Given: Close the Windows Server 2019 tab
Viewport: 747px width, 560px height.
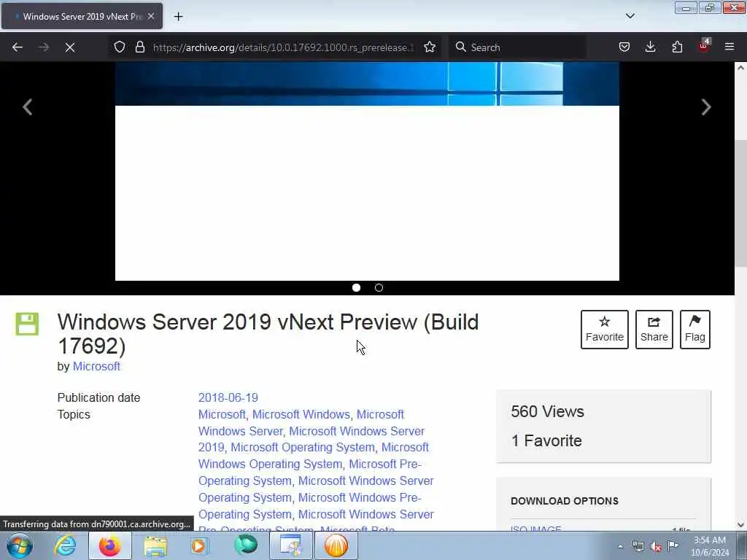Looking at the screenshot, I should [x=151, y=16].
